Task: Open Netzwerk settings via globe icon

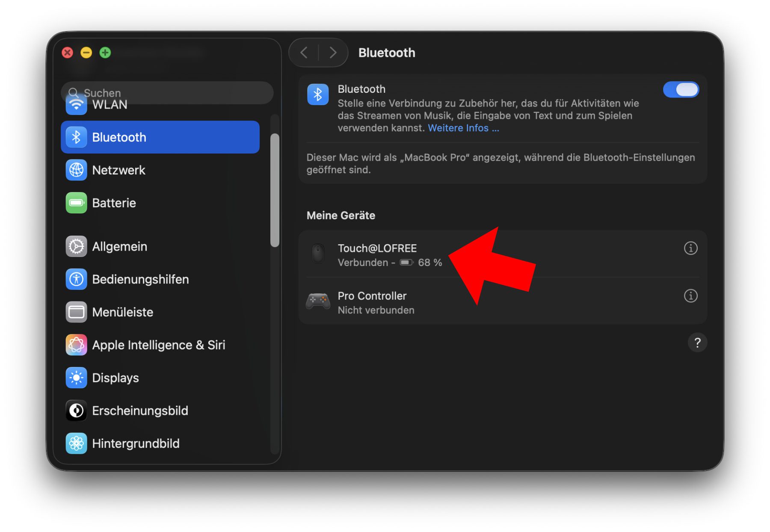Action: (76, 170)
